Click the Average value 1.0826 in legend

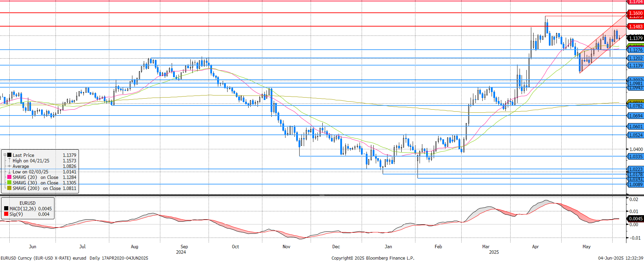click(x=69, y=166)
